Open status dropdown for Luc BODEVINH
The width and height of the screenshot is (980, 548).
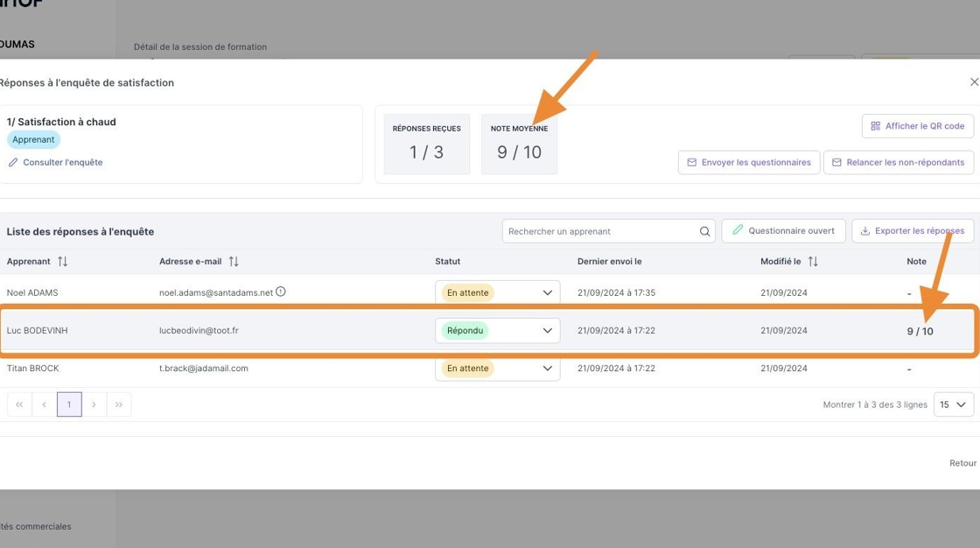[498, 330]
